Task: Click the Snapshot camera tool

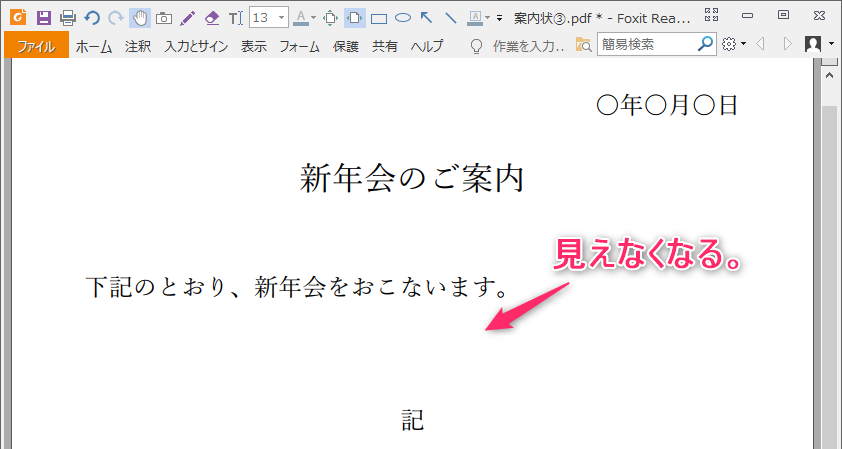Action: point(163,18)
